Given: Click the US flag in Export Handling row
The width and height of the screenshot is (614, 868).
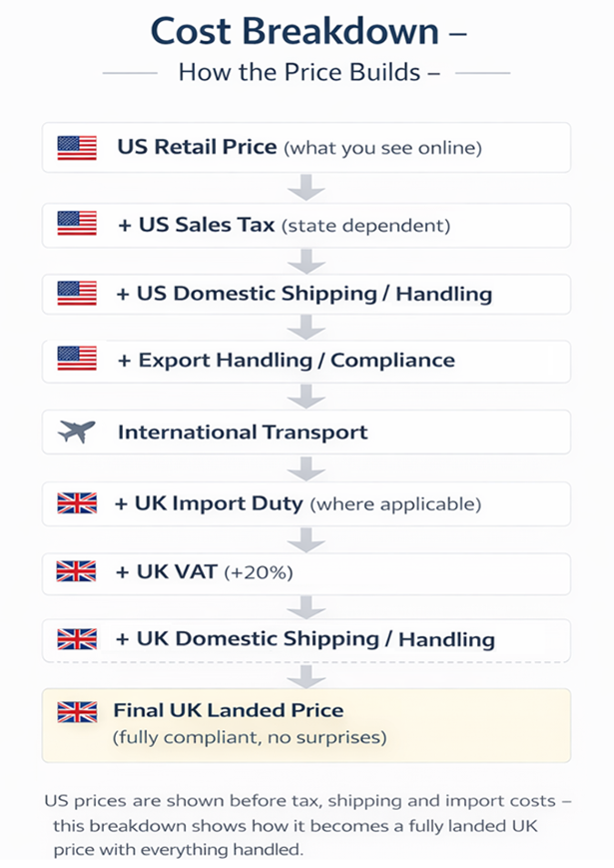Looking at the screenshot, I should tap(77, 360).
